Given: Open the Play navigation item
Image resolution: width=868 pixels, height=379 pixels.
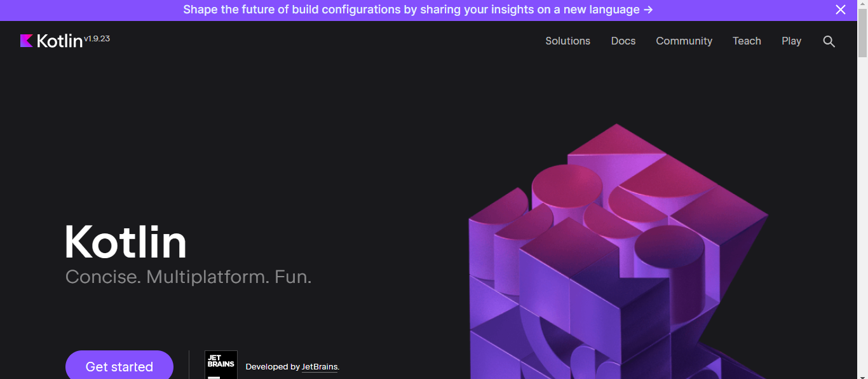Looking at the screenshot, I should [x=791, y=41].
